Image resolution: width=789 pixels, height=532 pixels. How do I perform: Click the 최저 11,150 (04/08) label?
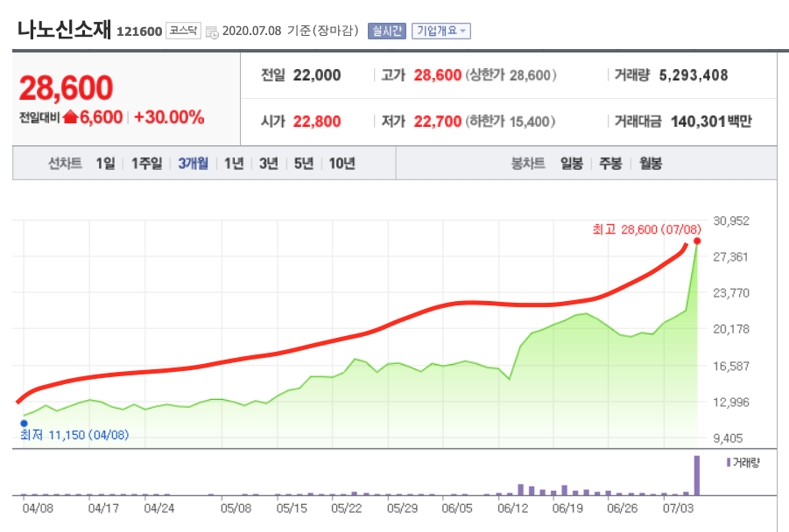(74, 435)
